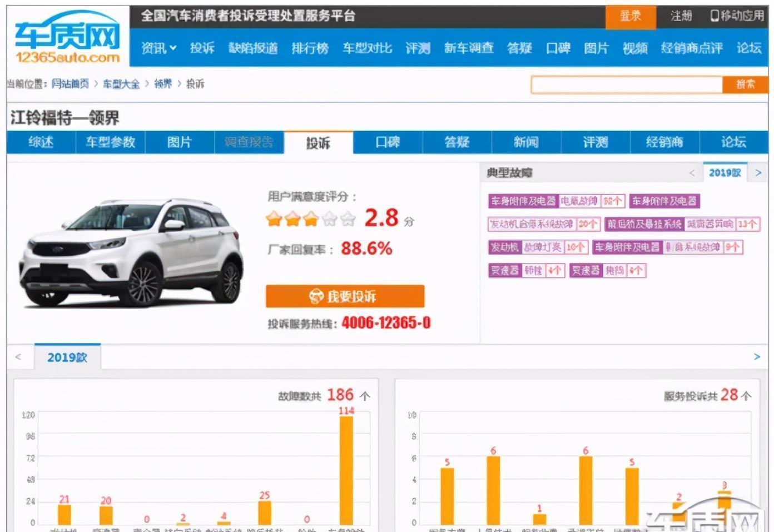This screenshot has width=774, height=532.
Task: Open 经销商点评 navigation item
Action: click(692, 48)
